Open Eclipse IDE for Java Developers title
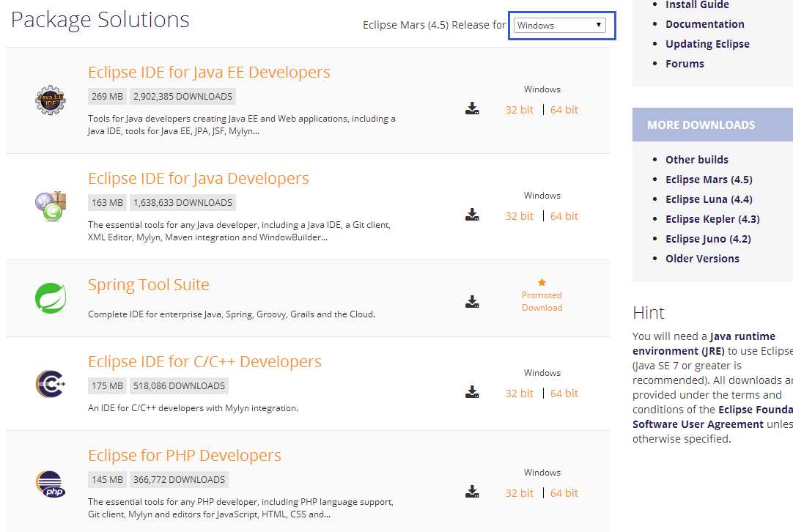This screenshot has height=532, width=793. click(x=198, y=179)
